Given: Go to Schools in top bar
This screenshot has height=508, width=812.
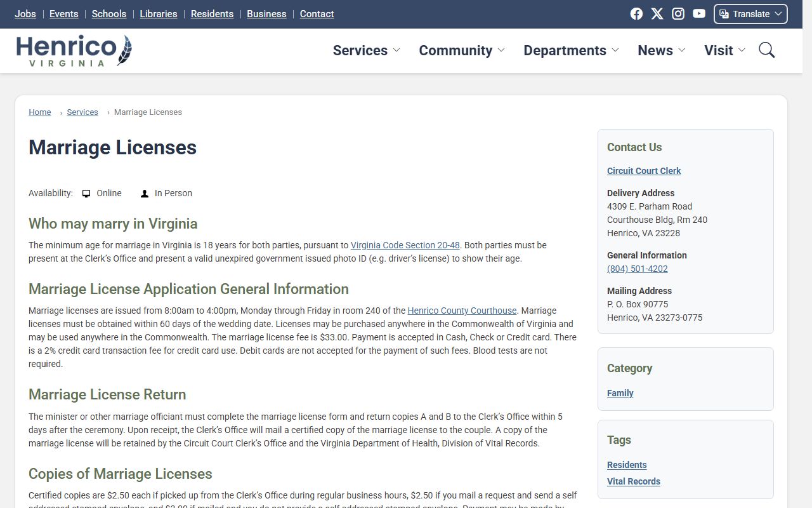Looking at the screenshot, I should pos(109,14).
